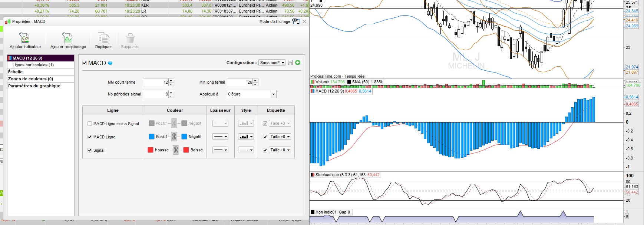Enable MACD Ligne moins Signal checkbox

pos(90,124)
